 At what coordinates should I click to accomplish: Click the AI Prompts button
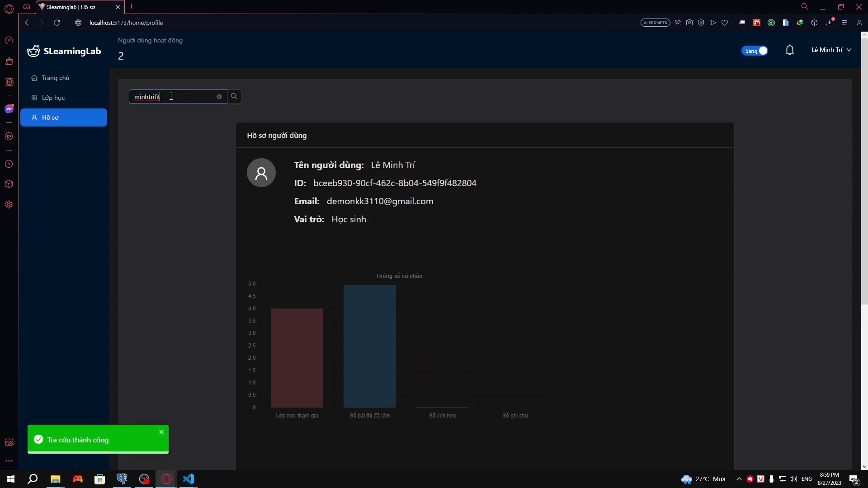point(655,23)
